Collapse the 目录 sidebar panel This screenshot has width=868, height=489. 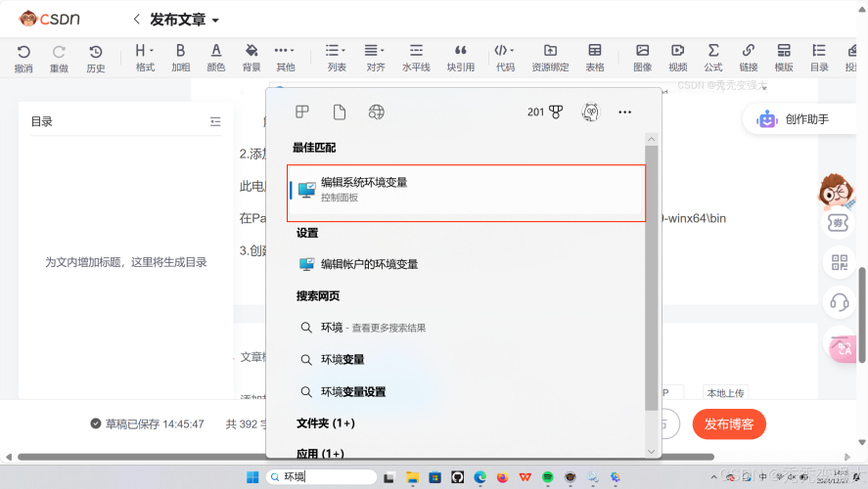coord(215,121)
